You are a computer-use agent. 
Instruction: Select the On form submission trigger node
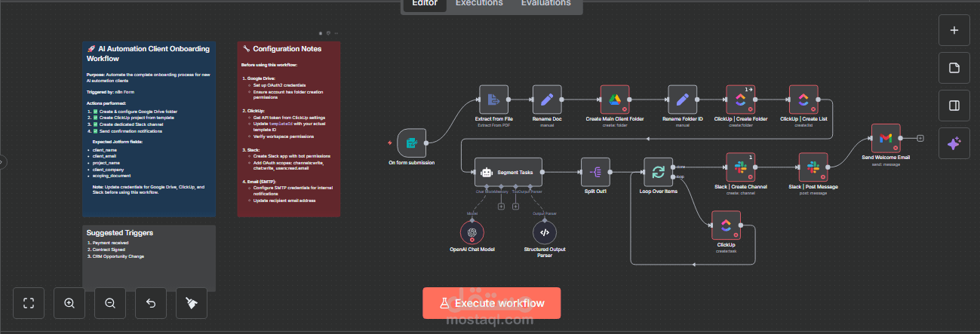tap(411, 142)
